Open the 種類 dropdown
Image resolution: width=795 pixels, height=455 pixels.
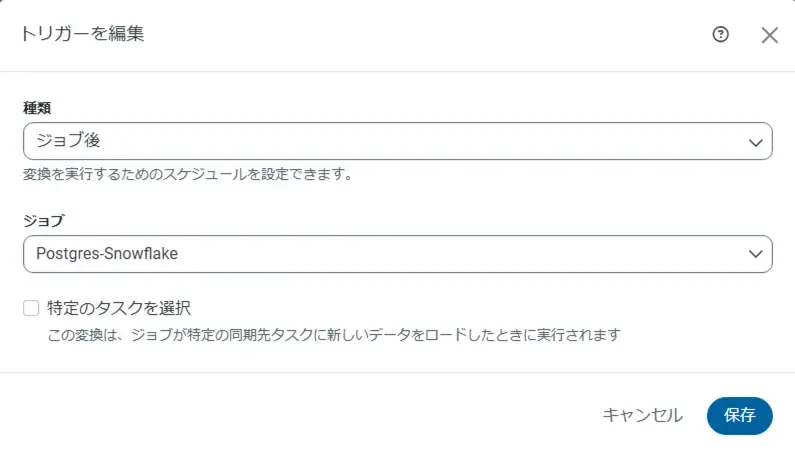397,142
